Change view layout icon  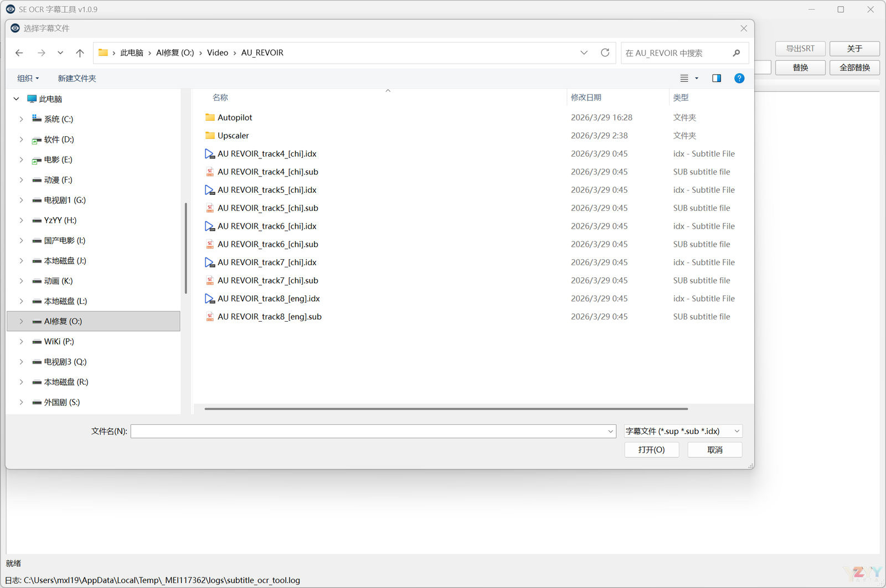click(684, 78)
